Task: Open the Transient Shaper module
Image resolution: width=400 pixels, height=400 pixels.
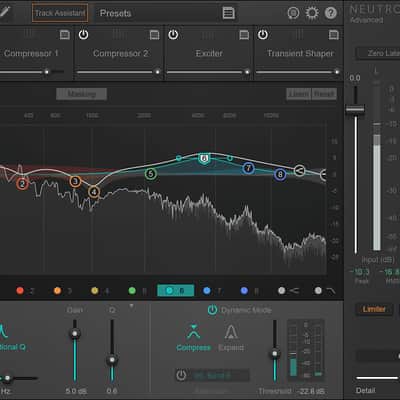Action: (x=300, y=53)
